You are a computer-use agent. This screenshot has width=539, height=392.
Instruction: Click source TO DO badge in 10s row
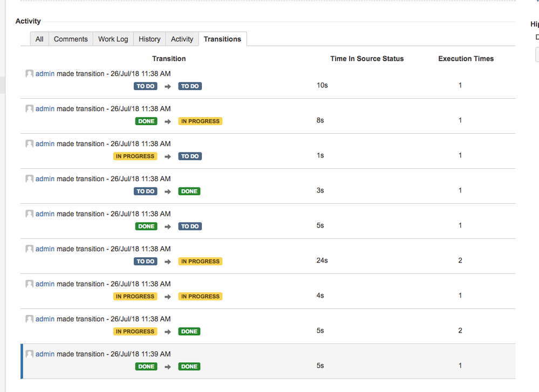[146, 86]
